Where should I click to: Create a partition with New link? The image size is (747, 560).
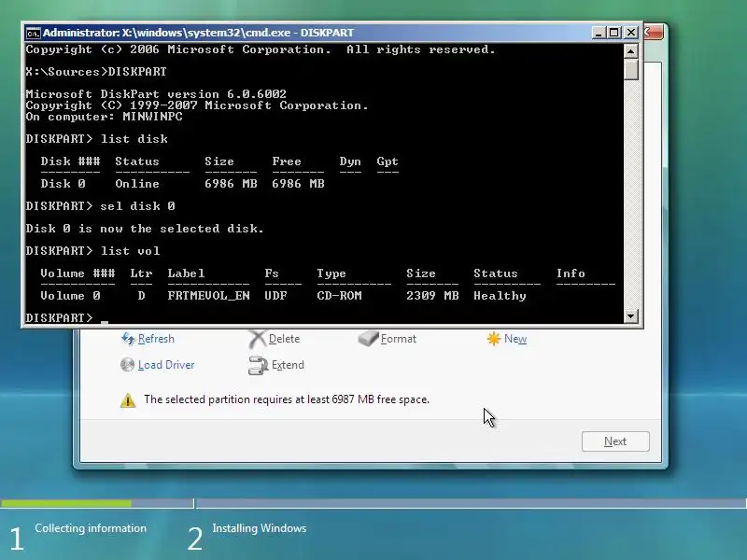click(x=515, y=339)
